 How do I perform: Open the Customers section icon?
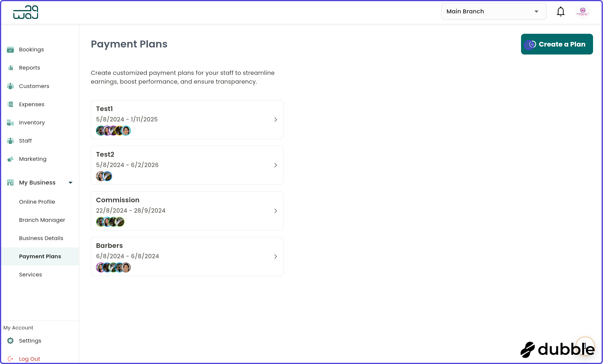(10, 86)
